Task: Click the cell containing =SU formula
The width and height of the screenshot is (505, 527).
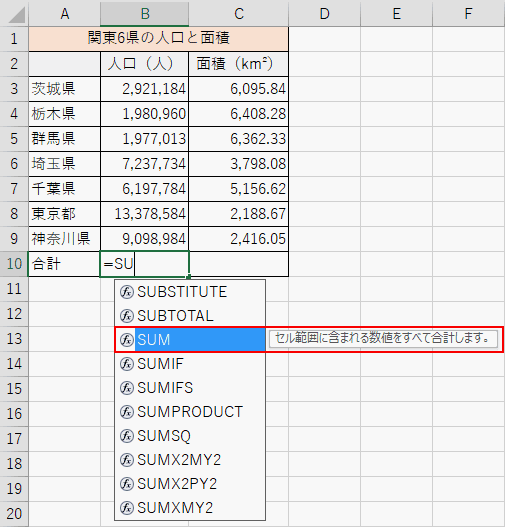Action: pos(144,264)
